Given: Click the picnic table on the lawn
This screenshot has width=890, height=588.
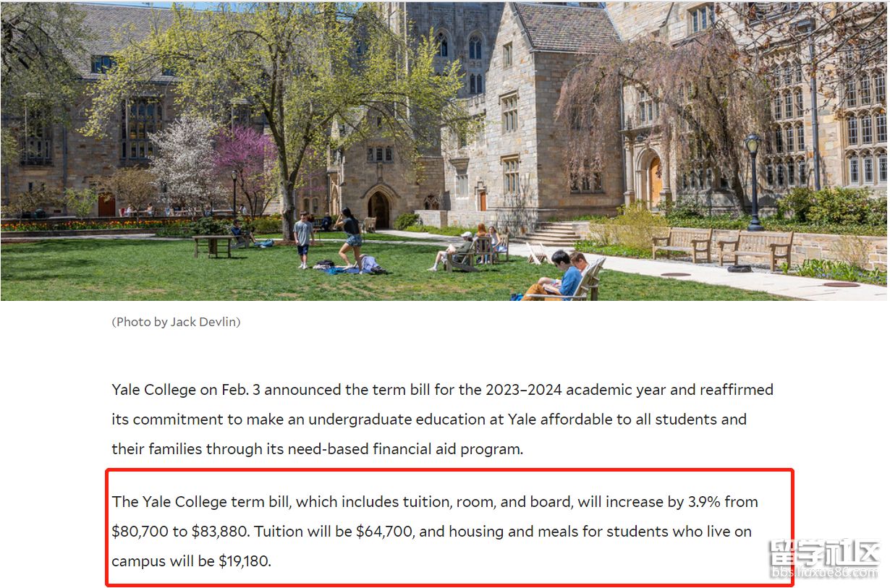Looking at the screenshot, I should click(x=213, y=245).
